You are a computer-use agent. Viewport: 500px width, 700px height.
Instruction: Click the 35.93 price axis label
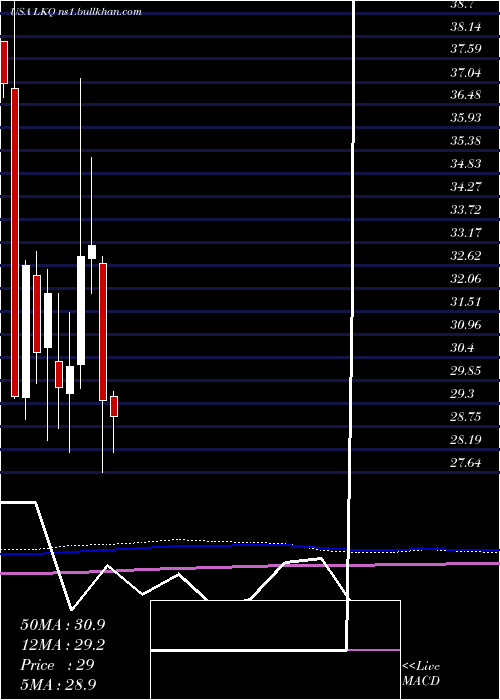(466, 118)
